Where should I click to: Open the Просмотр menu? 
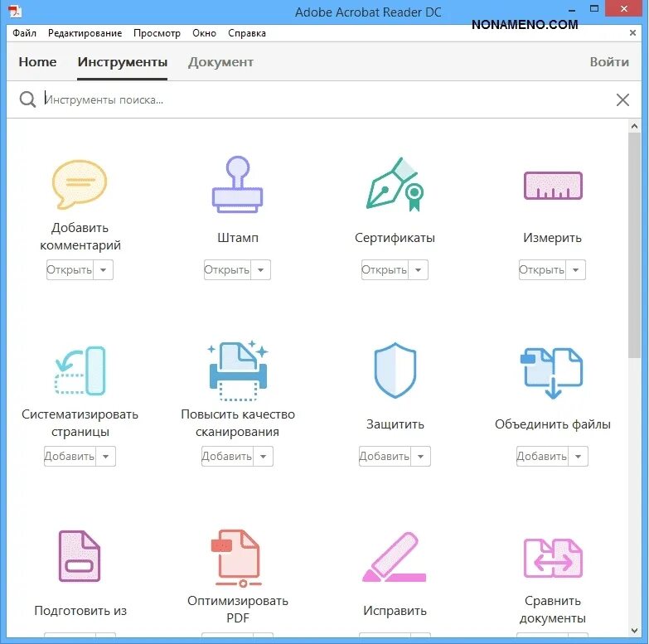click(157, 33)
